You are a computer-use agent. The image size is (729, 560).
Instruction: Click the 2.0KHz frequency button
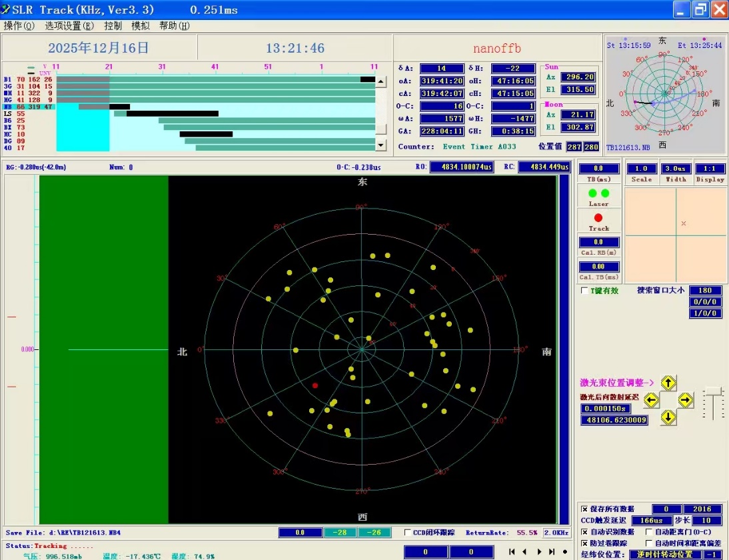click(556, 533)
